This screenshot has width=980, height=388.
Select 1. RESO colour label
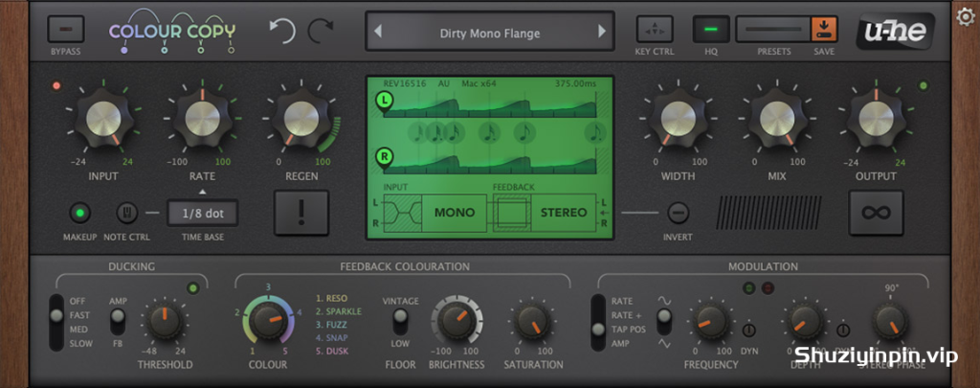click(332, 299)
